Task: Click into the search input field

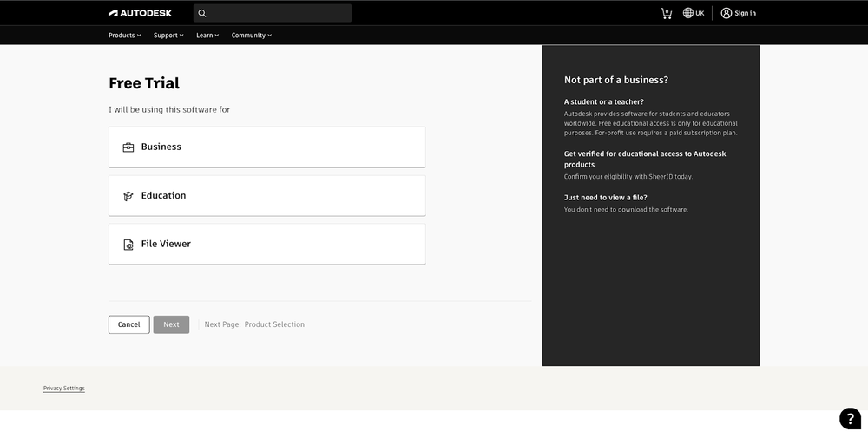Action: click(x=278, y=13)
